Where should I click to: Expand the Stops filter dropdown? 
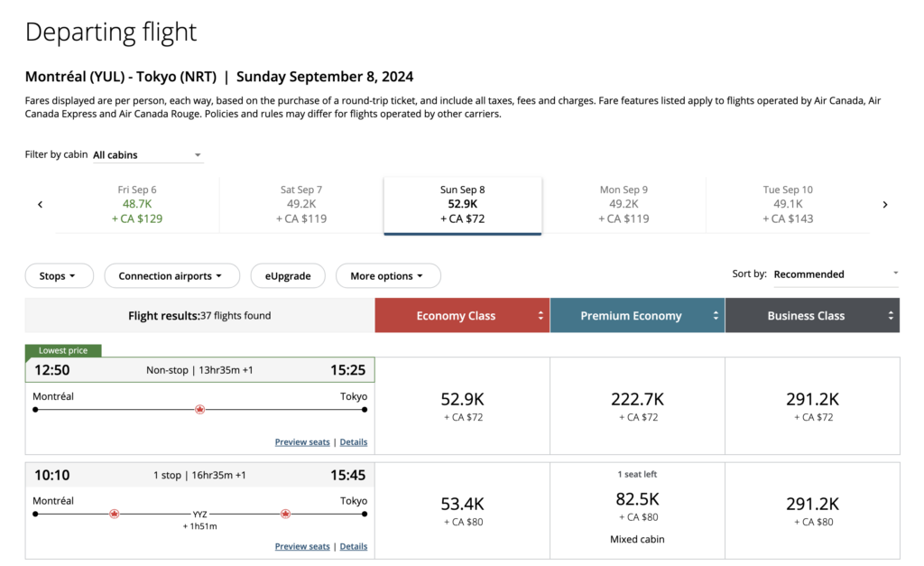coord(59,276)
